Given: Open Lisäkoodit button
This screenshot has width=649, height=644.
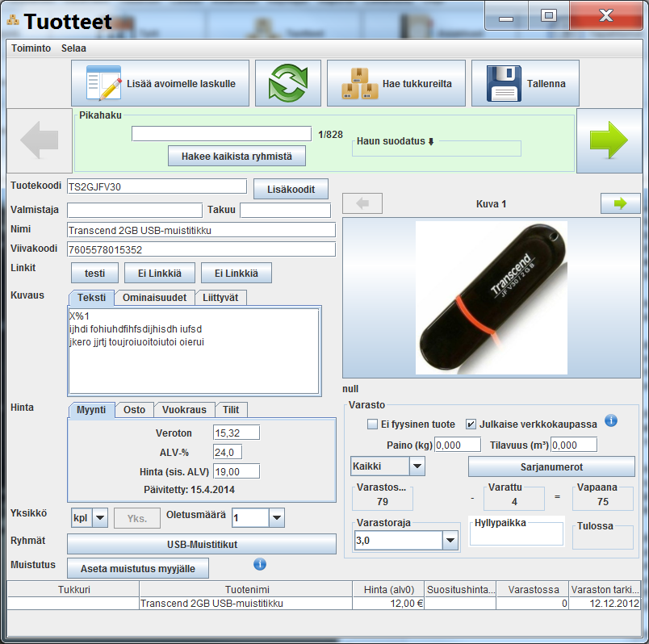Looking at the screenshot, I should (x=291, y=189).
